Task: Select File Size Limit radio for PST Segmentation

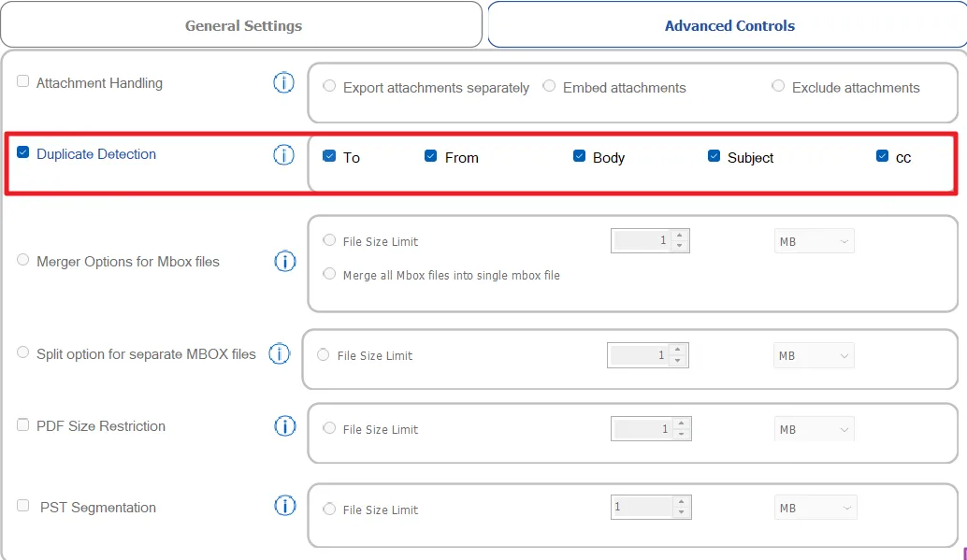Action: [x=329, y=509]
